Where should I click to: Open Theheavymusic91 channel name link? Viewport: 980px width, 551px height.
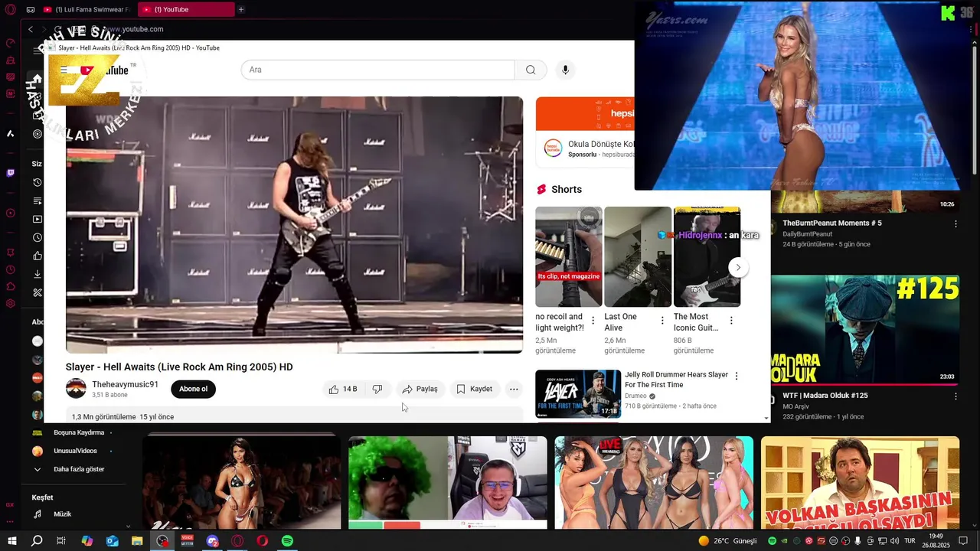pyautogui.click(x=125, y=384)
